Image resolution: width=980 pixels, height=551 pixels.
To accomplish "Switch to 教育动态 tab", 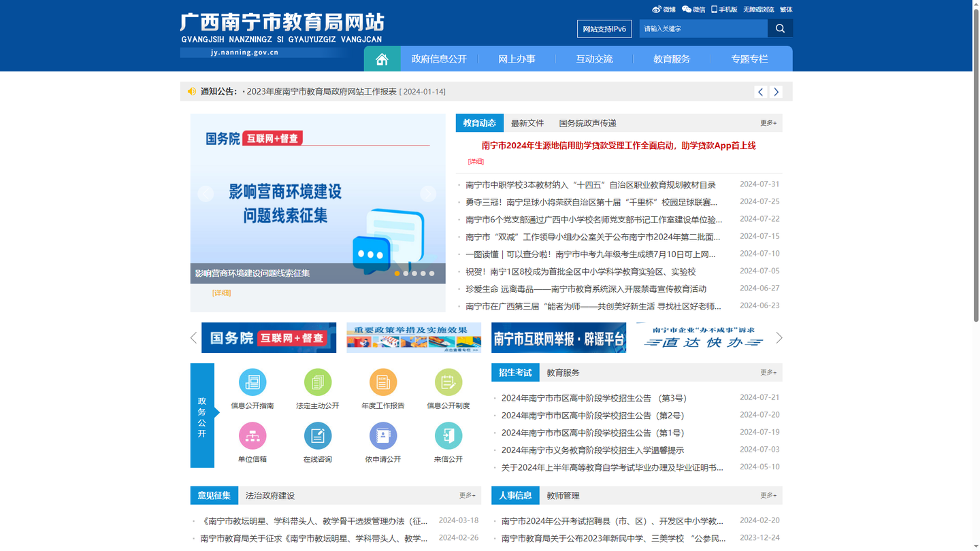I will coord(480,123).
